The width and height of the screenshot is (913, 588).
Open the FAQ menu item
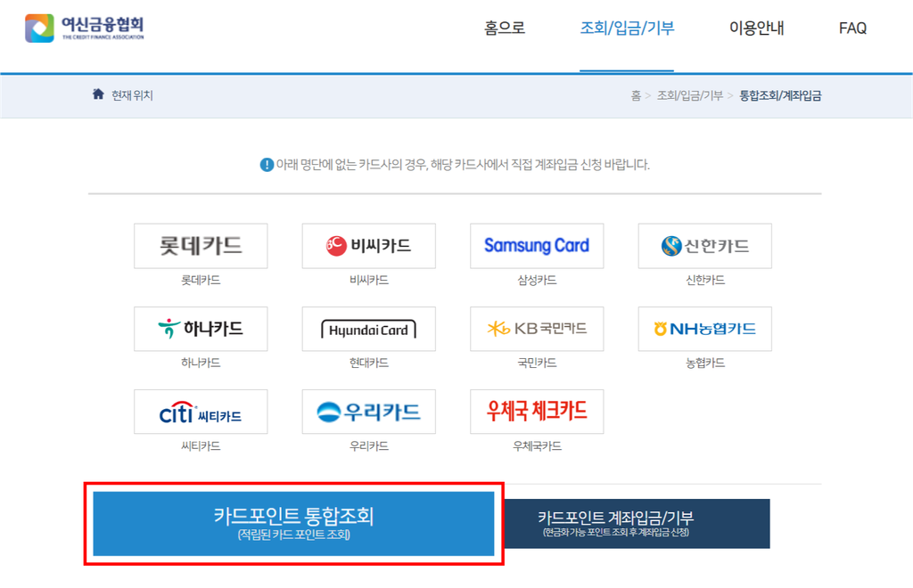pos(852,28)
